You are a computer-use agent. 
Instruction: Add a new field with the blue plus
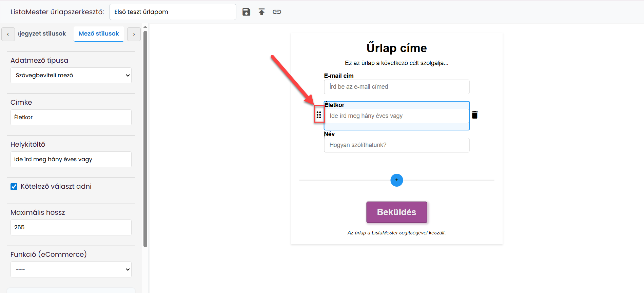(397, 180)
